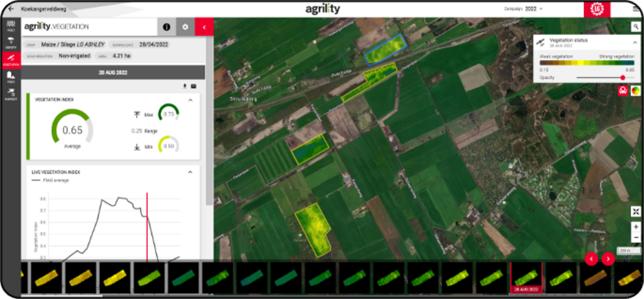Select the thumbnail right after 20 AUG 2022
The height and width of the screenshot is (299, 644).
[x=561, y=278]
